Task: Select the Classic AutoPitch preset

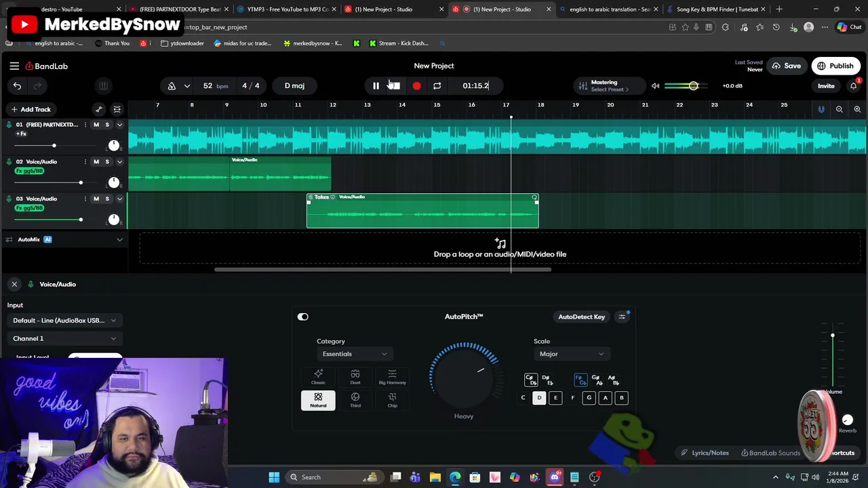Action: click(x=318, y=377)
